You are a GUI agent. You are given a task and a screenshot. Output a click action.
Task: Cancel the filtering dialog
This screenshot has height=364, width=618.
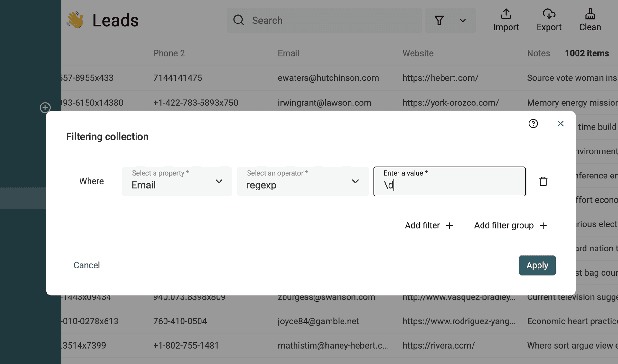(87, 265)
